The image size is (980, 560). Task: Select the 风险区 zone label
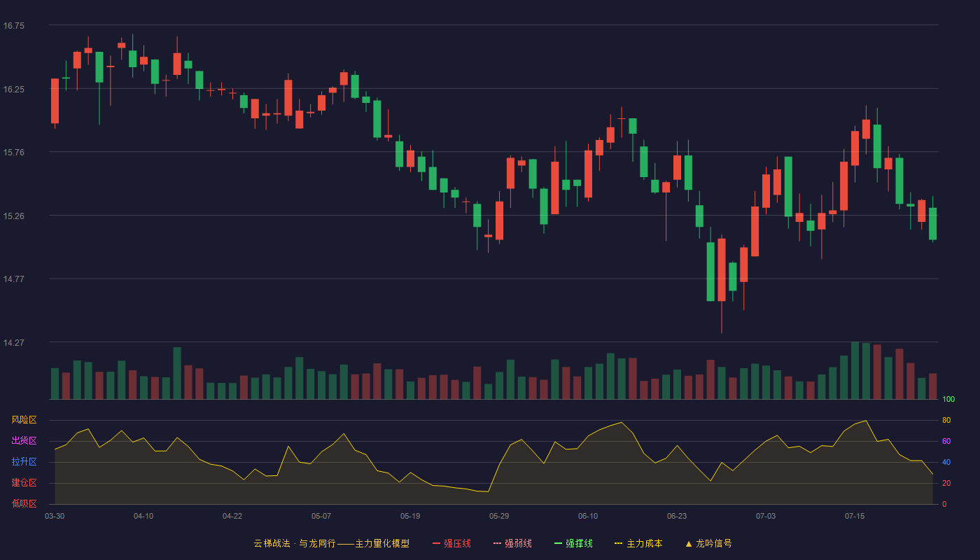point(24,420)
